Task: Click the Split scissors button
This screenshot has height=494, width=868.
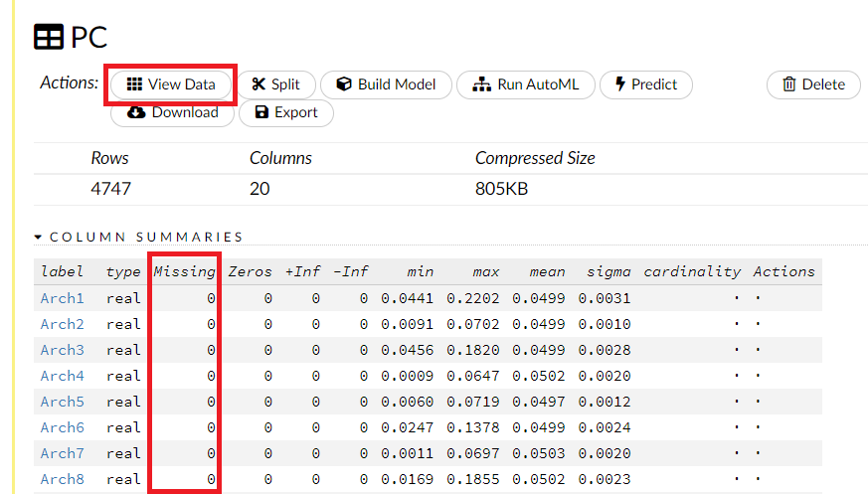Action: [x=275, y=84]
